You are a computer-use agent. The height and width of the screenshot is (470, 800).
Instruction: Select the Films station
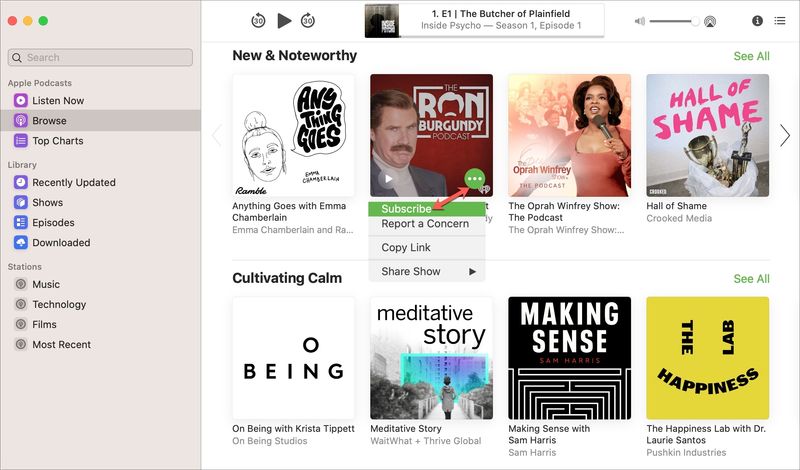point(100,325)
